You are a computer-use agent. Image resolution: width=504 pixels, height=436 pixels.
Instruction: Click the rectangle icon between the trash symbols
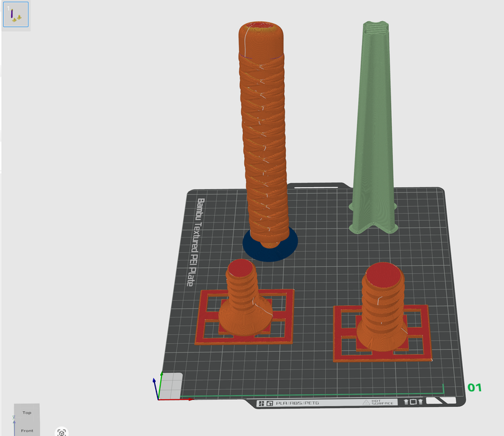click(x=413, y=402)
